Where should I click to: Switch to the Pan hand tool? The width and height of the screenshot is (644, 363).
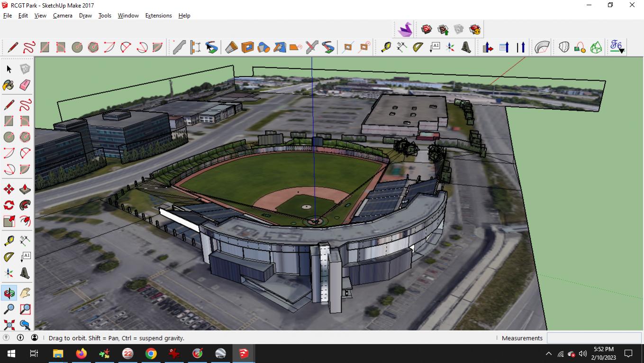[x=25, y=293]
